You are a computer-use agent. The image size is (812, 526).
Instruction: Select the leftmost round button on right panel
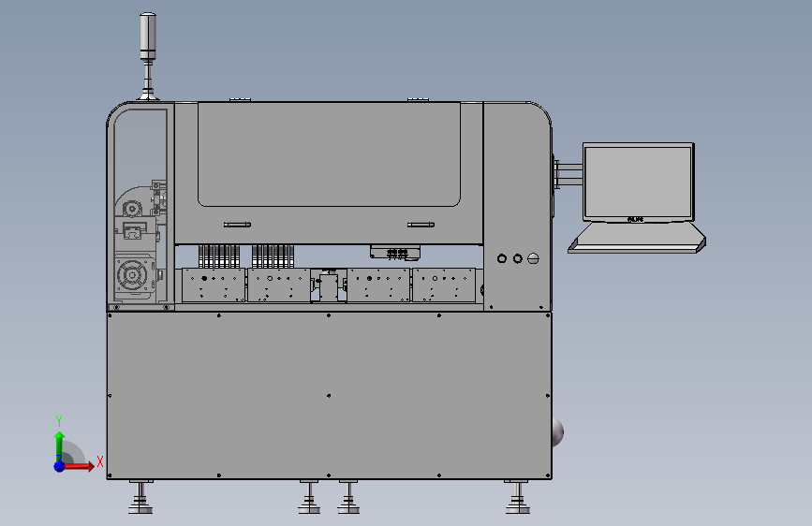point(501,258)
